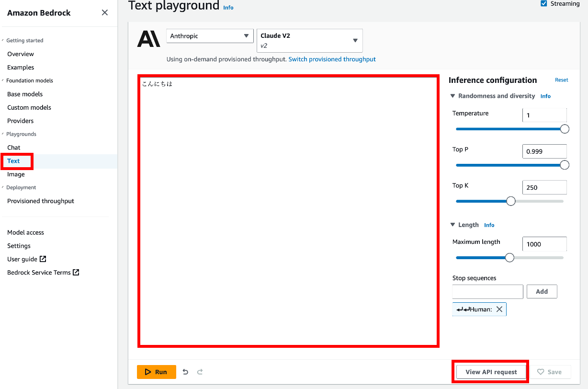Collapse the Getting started nav group
Viewport: 588px width, 389px height.
[3, 40]
